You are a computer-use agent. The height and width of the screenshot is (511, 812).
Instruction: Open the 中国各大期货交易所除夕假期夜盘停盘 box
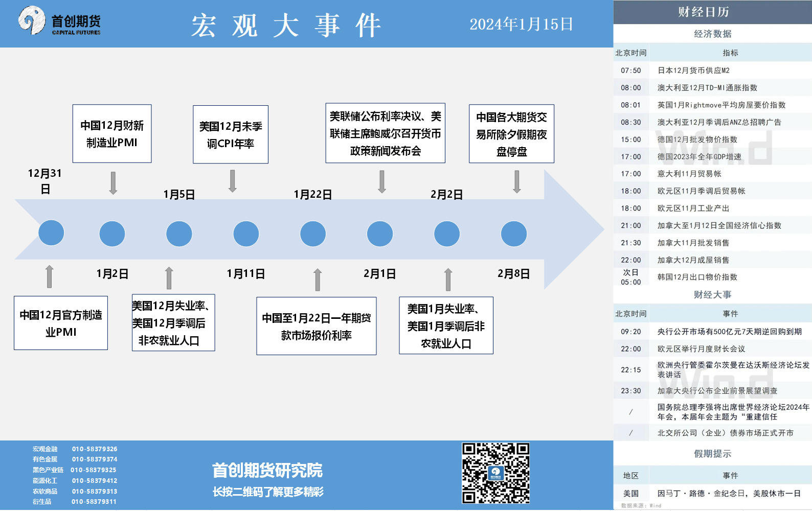pyautogui.click(x=511, y=134)
